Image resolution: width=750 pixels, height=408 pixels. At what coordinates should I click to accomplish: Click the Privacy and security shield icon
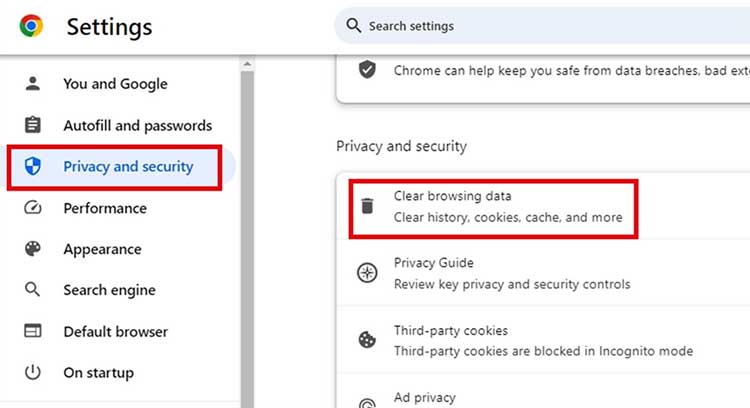(33, 166)
